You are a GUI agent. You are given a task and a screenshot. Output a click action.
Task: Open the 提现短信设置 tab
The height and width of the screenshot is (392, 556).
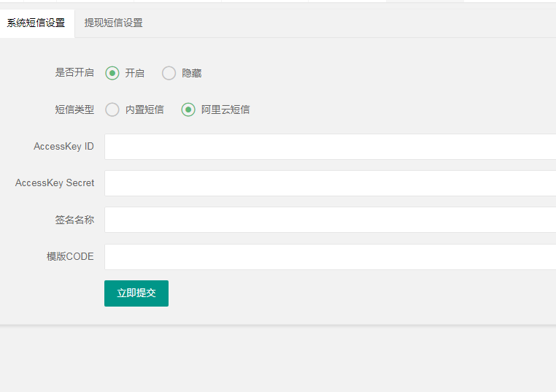(114, 23)
